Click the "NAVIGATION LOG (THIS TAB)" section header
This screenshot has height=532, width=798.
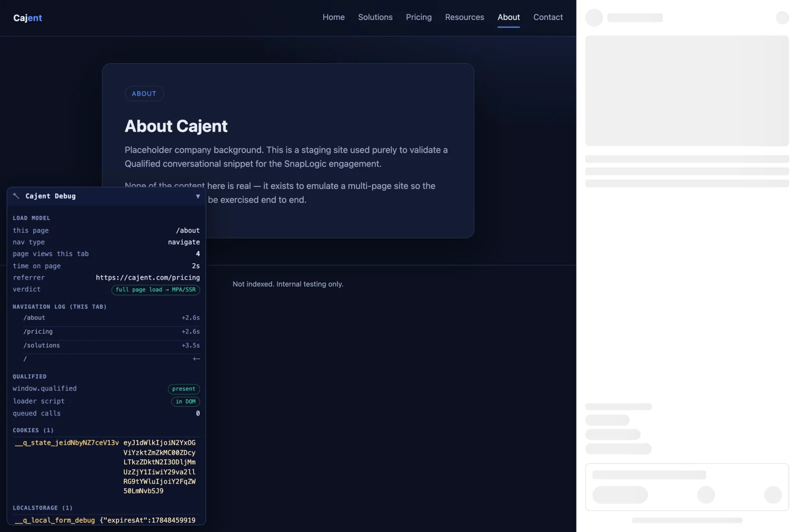(59, 307)
